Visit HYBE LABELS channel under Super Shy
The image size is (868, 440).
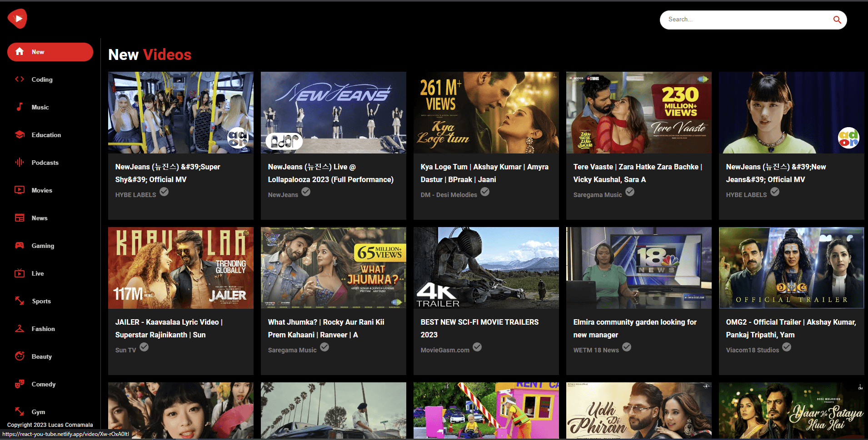point(135,195)
